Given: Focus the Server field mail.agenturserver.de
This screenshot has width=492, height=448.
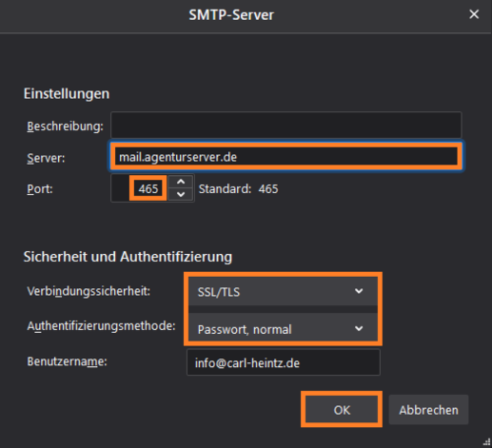Looking at the screenshot, I should [286, 157].
